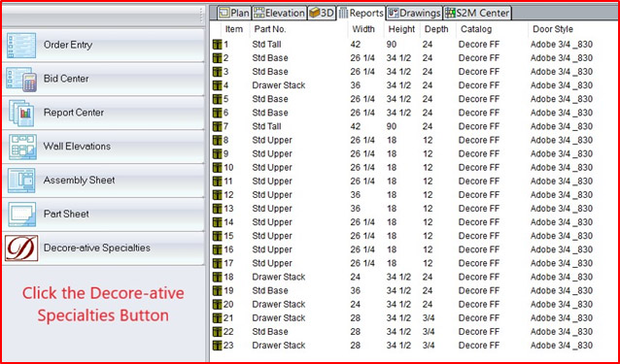
Task: Select 'Std Tall' in item 1 row
Action: 266,45
